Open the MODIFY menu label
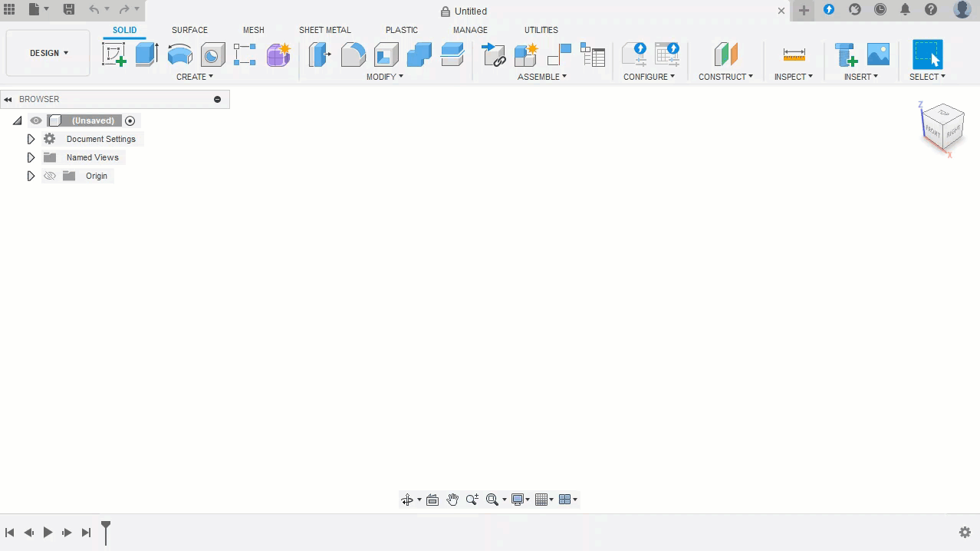The image size is (980, 551). pos(384,77)
